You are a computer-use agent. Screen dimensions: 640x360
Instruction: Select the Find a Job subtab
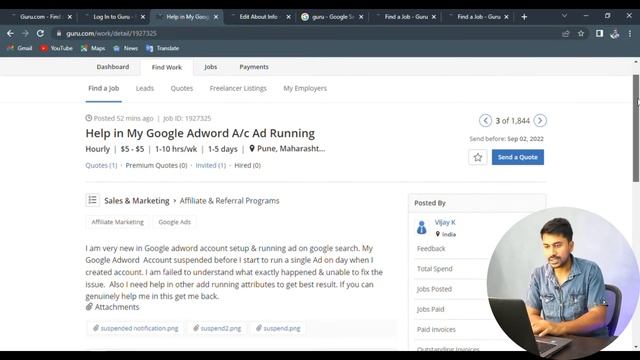[x=104, y=88]
